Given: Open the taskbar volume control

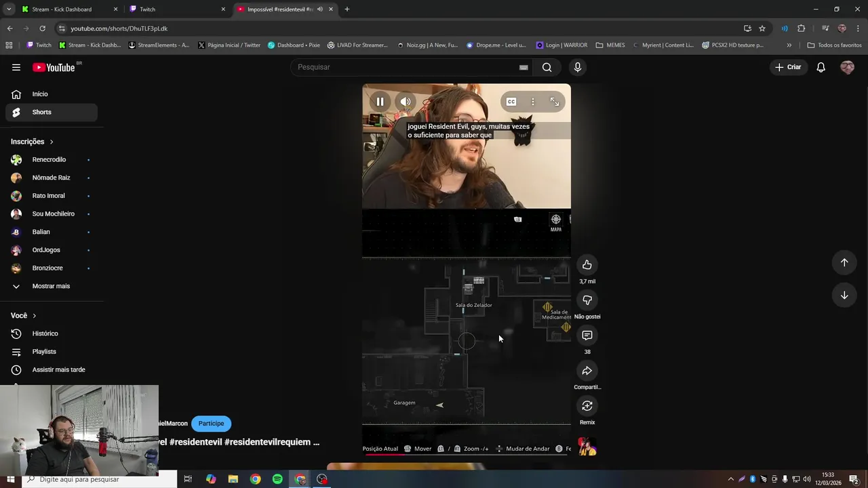Looking at the screenshot, I should coord(807,479).
